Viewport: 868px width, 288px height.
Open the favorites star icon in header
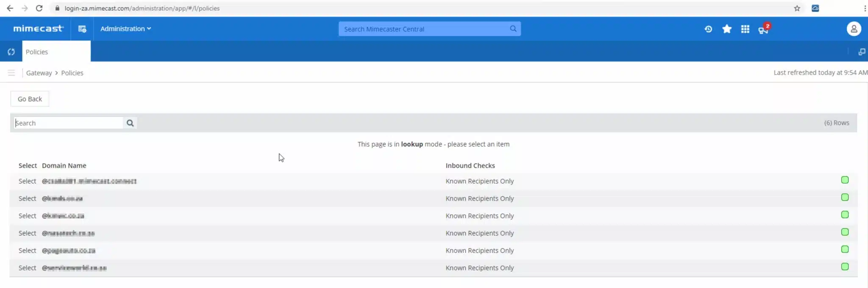(x=727, y=29)
